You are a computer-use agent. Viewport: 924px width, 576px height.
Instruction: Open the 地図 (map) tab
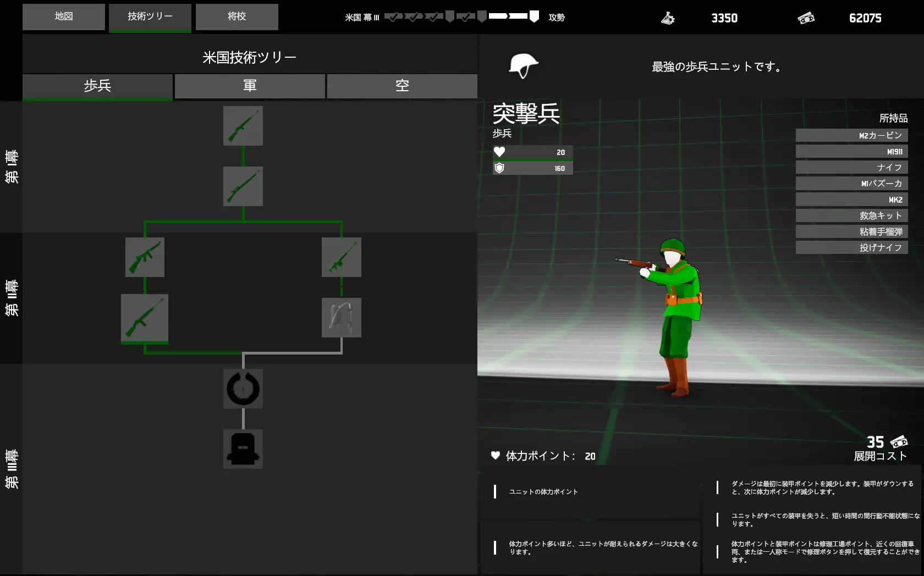point(64,16)
